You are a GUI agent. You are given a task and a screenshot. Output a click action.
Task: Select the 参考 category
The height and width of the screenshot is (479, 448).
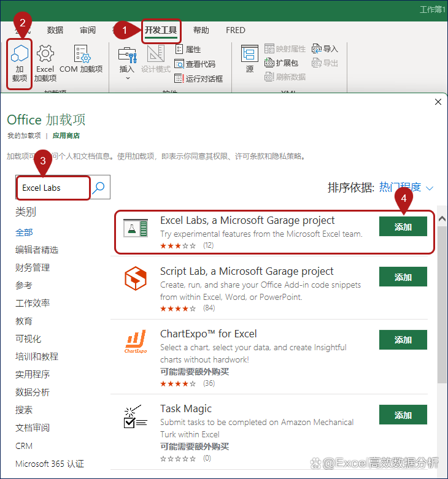click(x=24, y=285)
